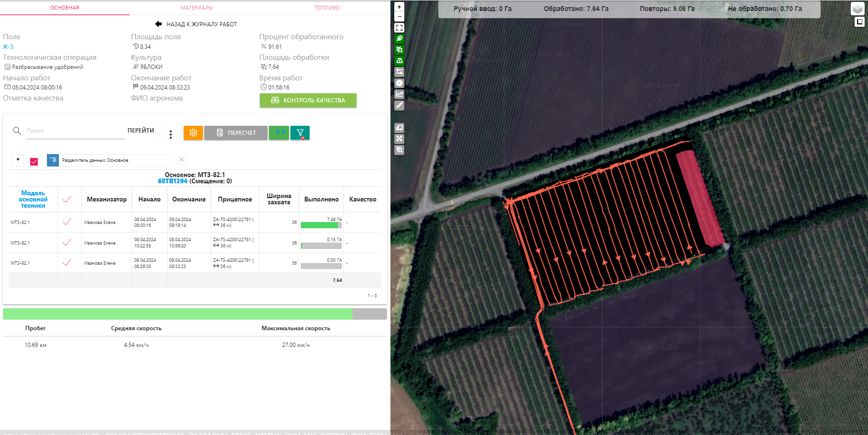868x435 pixels.
Task: Click the green double-arrow forward button
Action: pyautogui.click(x=279, y=133)
